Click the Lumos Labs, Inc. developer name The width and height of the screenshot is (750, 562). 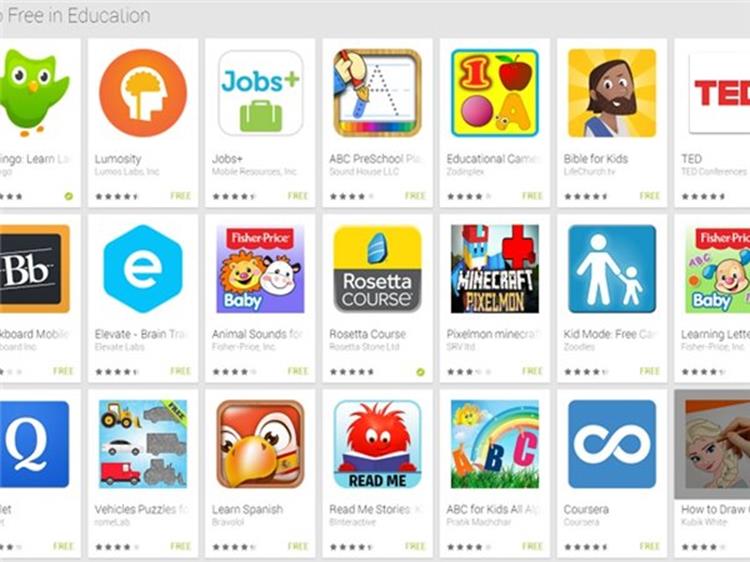tap(127, 171)
